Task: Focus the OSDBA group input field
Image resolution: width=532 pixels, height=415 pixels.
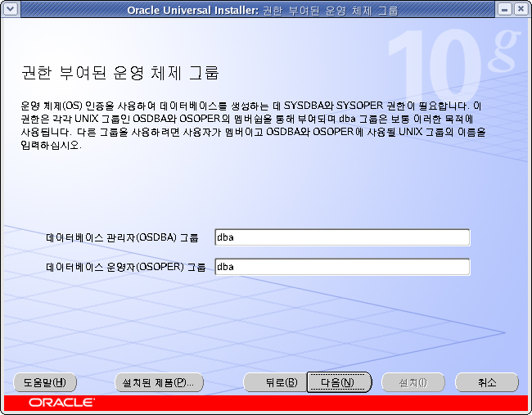Action: pyautogui.click(x=342, y=237)
